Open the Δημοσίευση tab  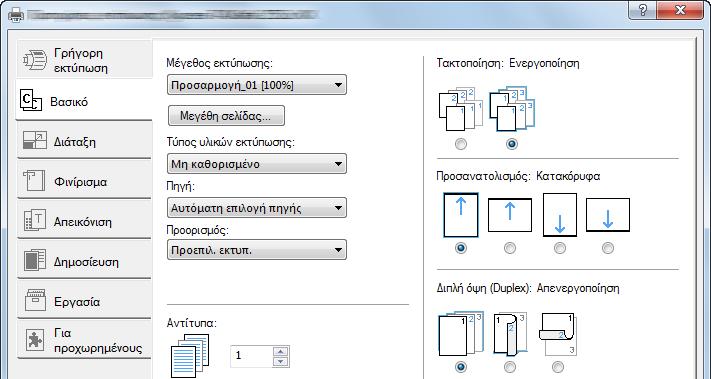(84, 261)
